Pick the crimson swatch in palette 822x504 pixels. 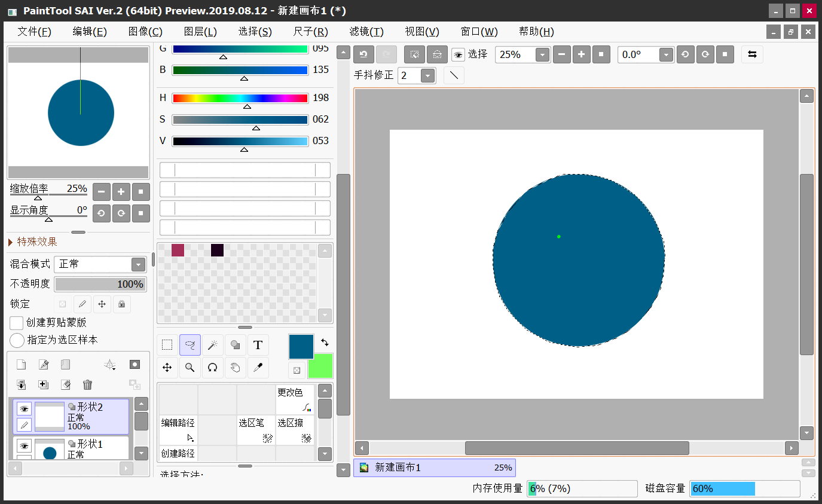[178, 250]
